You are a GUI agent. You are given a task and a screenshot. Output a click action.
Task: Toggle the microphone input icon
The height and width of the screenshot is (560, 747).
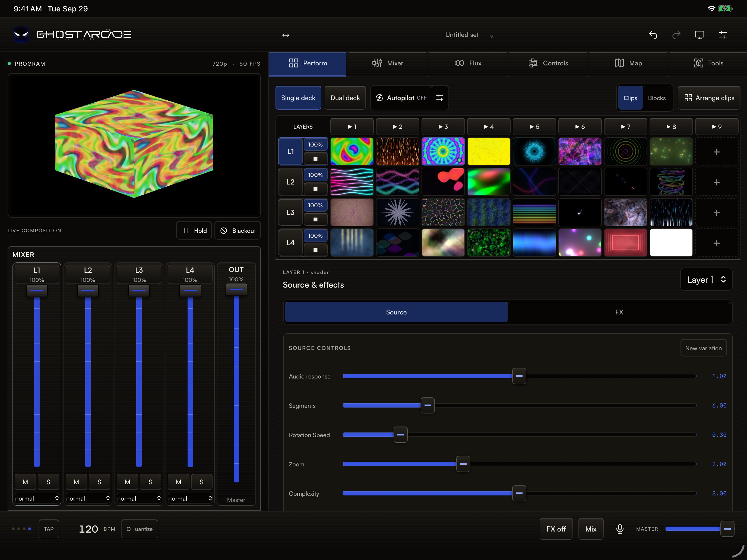click(620, 529)
